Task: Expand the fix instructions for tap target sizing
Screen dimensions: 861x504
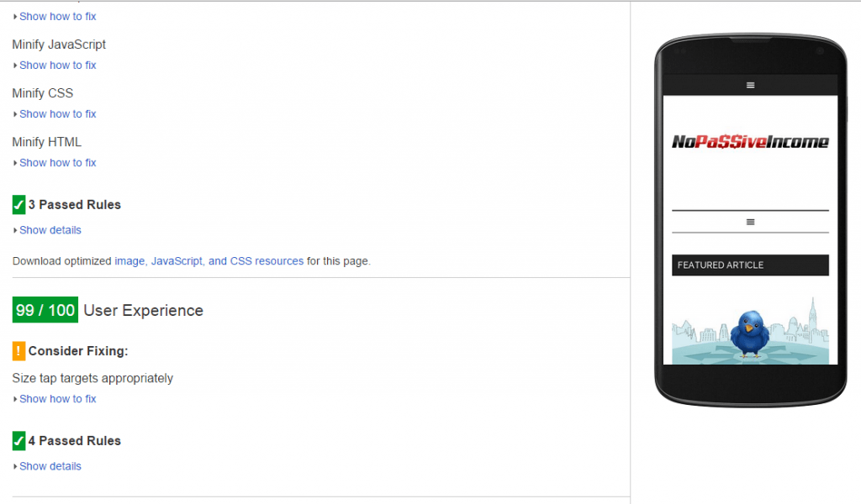Action: pos(56,399)
